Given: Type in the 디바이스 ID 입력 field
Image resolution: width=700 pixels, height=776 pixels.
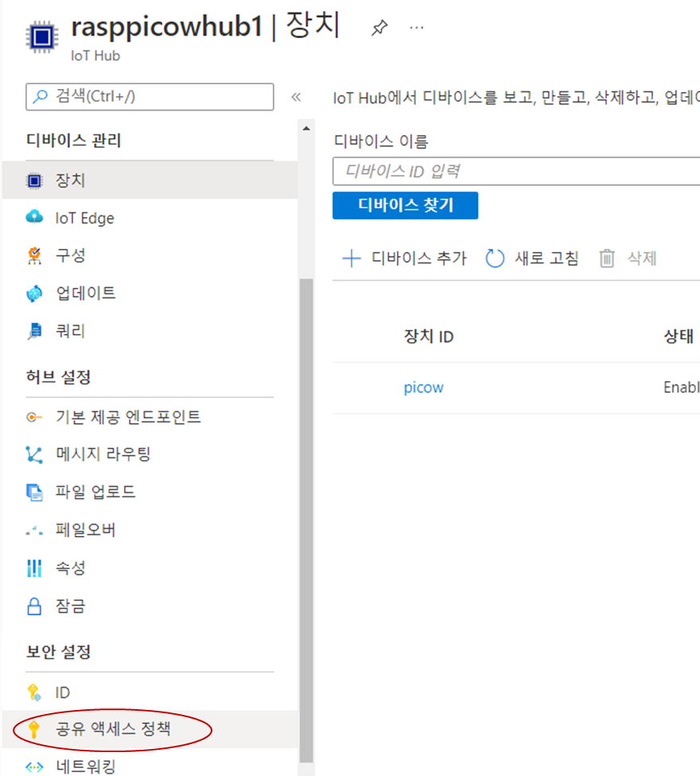Looking at the screenshot, I should (x=515, y=171).
